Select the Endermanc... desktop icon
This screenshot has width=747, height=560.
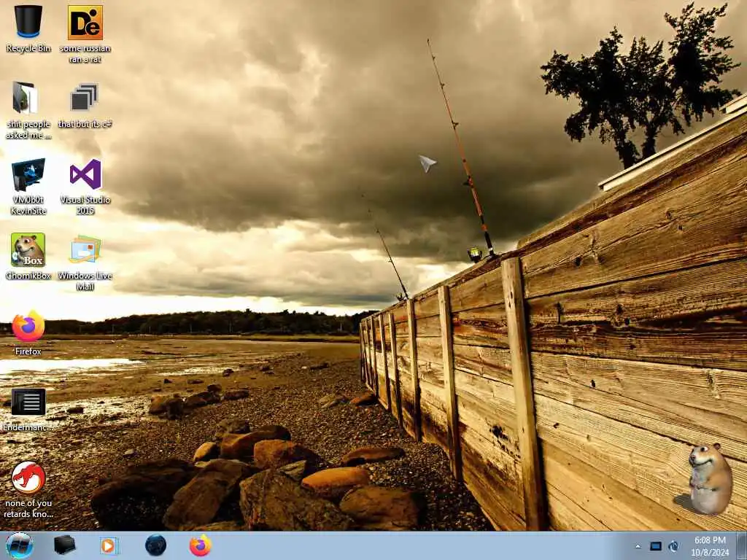28,410
